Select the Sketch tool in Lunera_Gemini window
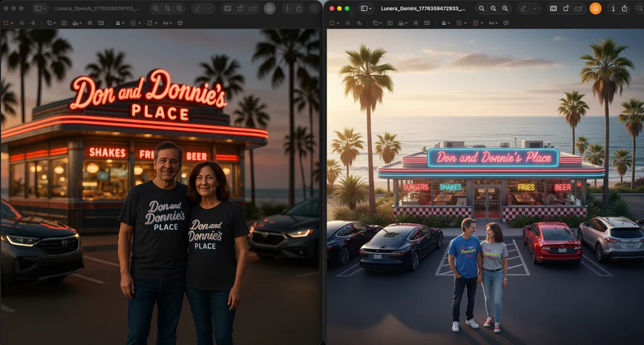This screenshot has width=644, height=345. (359, 23)
